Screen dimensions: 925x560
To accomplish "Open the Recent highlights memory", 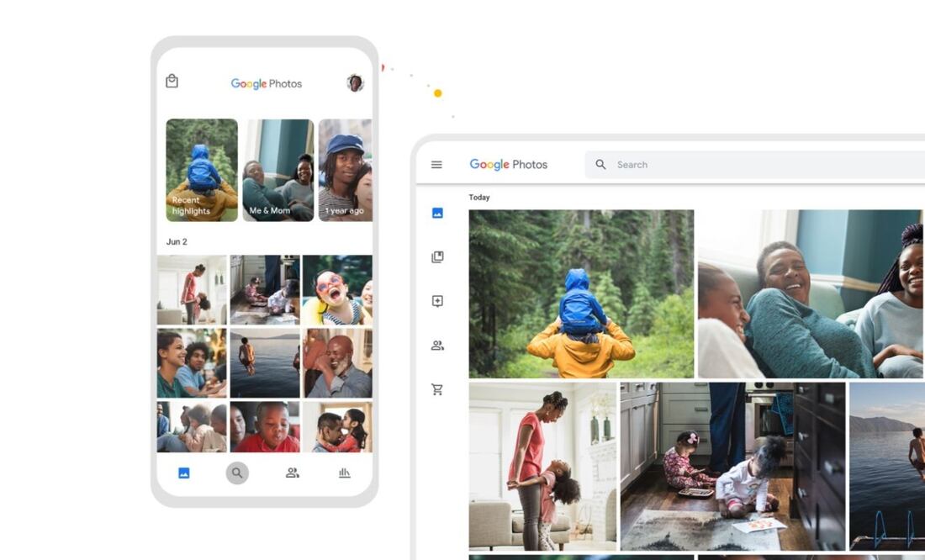I will (202, 171).
